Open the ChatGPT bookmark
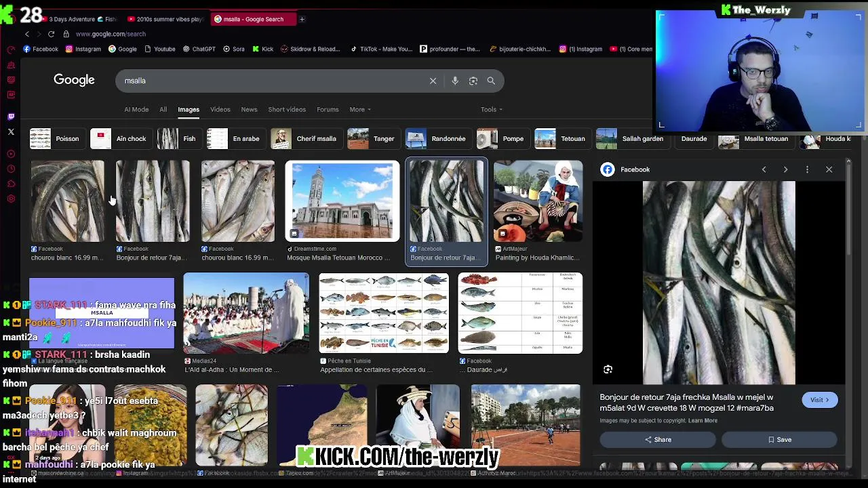Screen dimensions: 868x488 (x=199, y=49)
